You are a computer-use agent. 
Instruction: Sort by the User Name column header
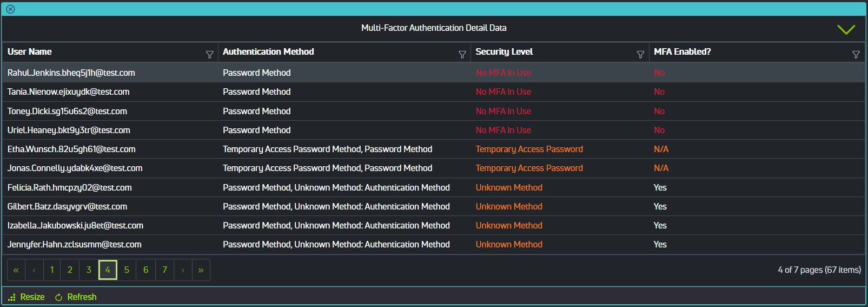pos(30,52)
